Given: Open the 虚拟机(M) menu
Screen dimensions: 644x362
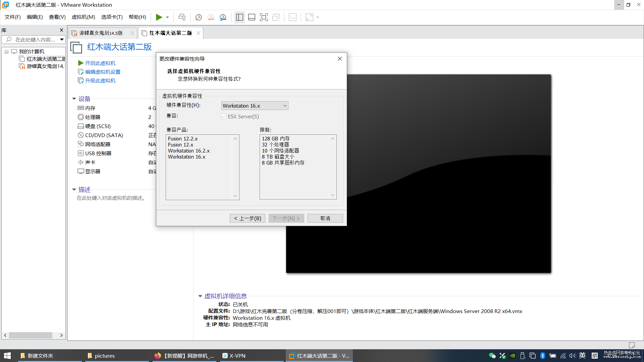Looking at the screenshot, I should (x=84, y=17).
